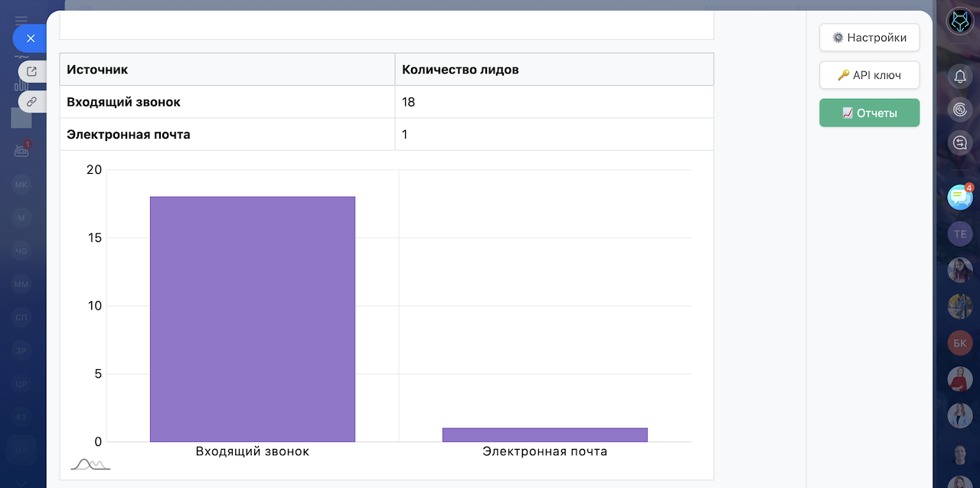Image resolution: width=980 pixels, height=488 pixels.
Task: Click the Электронная почта chart bar
Action: 545,435
